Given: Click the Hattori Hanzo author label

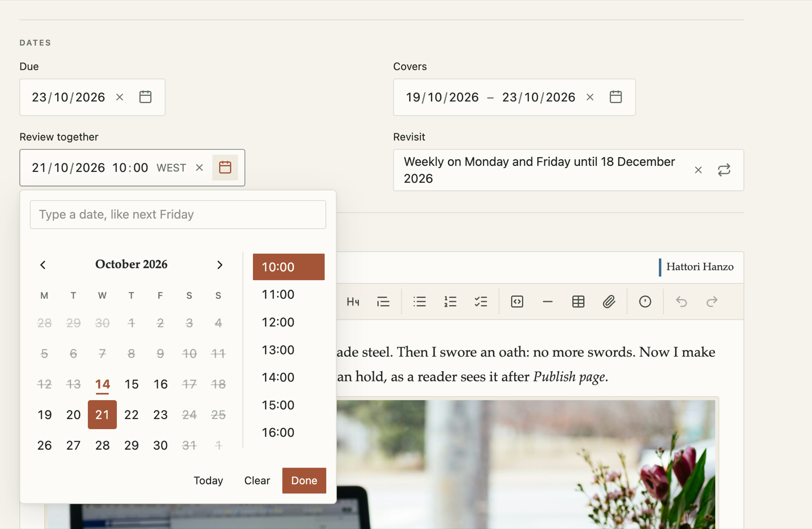Looking at the screenshot, I should tap(700, 267).
